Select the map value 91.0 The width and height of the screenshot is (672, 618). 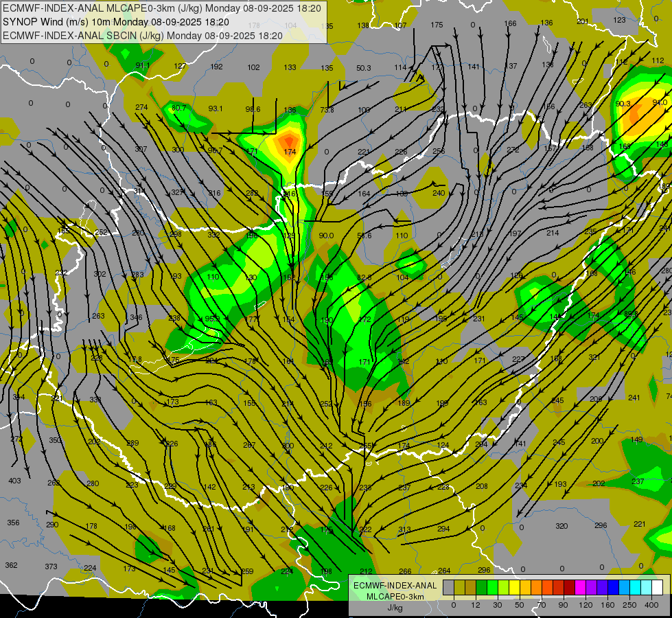pos(660,102)
